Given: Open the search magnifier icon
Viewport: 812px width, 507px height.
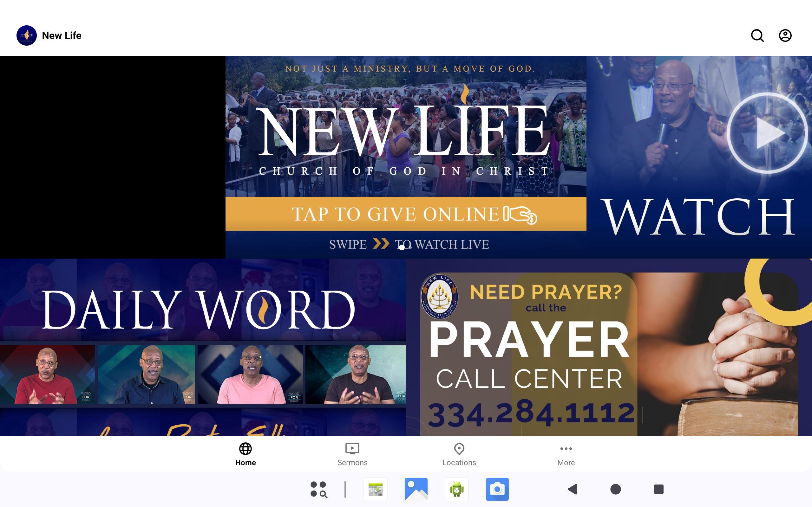Looking at the screenshot, I should coord(757,35).
